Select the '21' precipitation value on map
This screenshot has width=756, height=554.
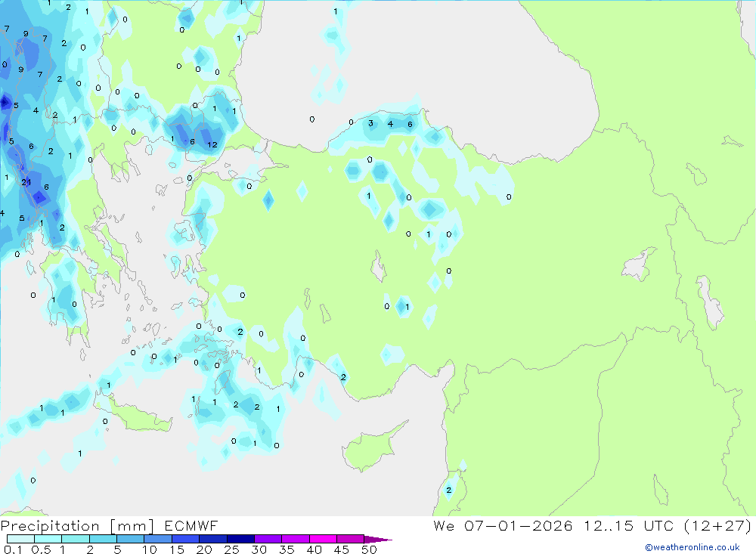pos(26,182)
